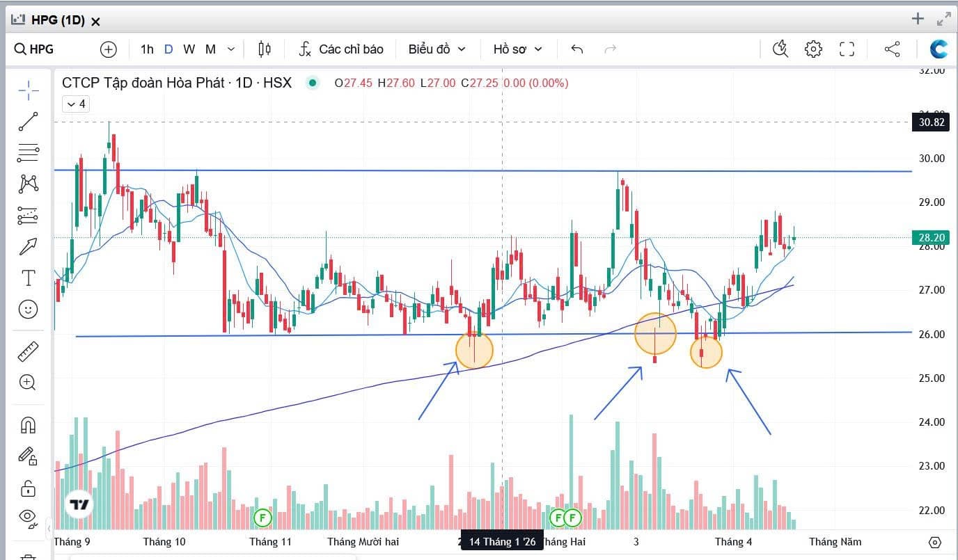Click the Tháng 10 time axis label
Viewport: 958px width, 560px height.
[164, 542]
